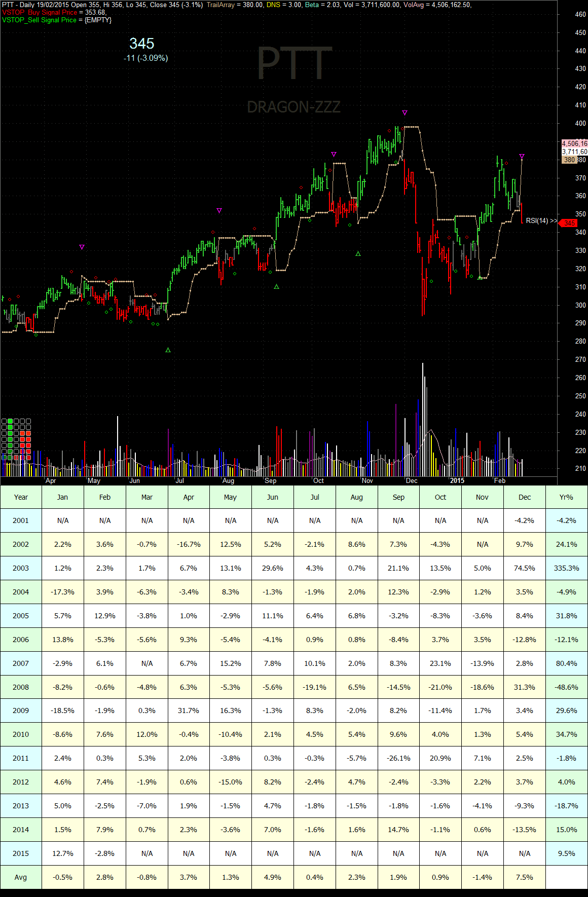Click the 12.9% February 2005 cell
This screenshot has width=588, height=897.
[x=105, y=616]
